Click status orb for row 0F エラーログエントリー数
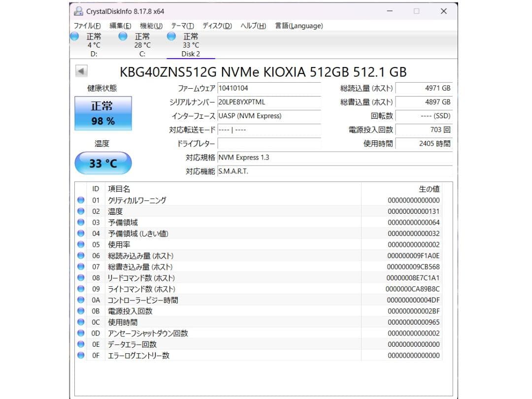 pos(81,355)
